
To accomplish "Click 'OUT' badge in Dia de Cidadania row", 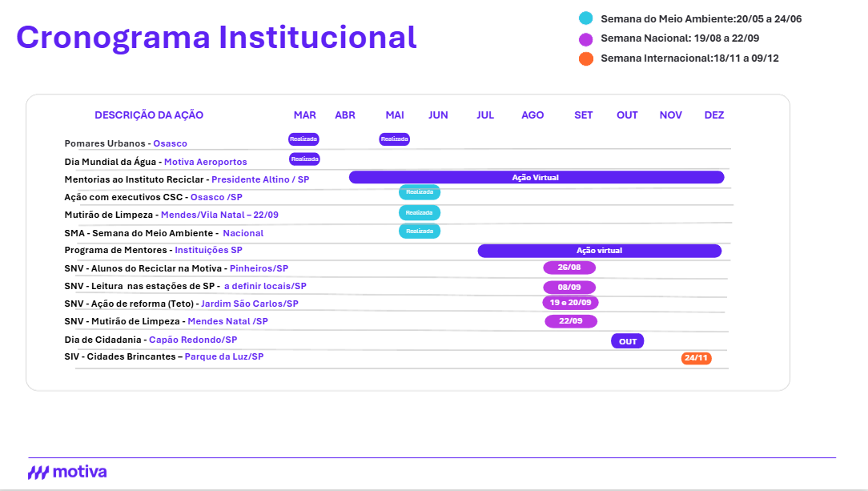I will click(627, 341).
